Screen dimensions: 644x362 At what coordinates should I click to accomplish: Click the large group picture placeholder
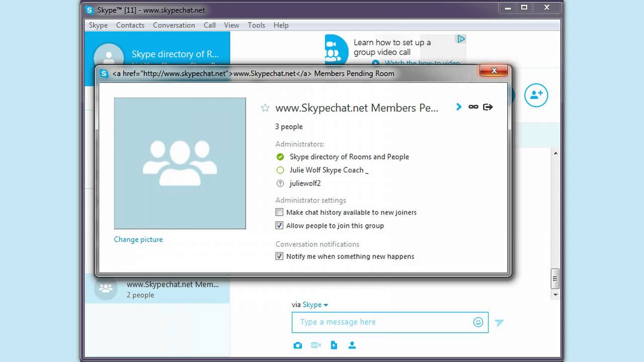point(180,163)
